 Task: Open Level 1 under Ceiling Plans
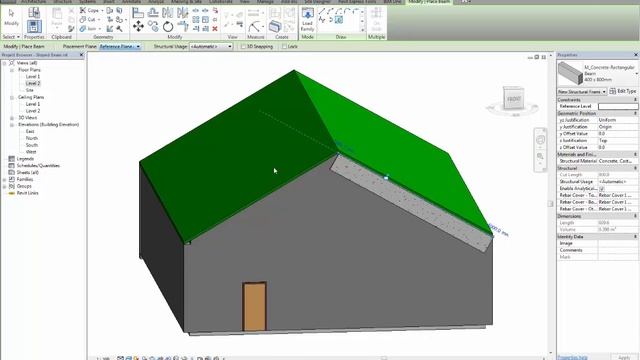point(33,104)
